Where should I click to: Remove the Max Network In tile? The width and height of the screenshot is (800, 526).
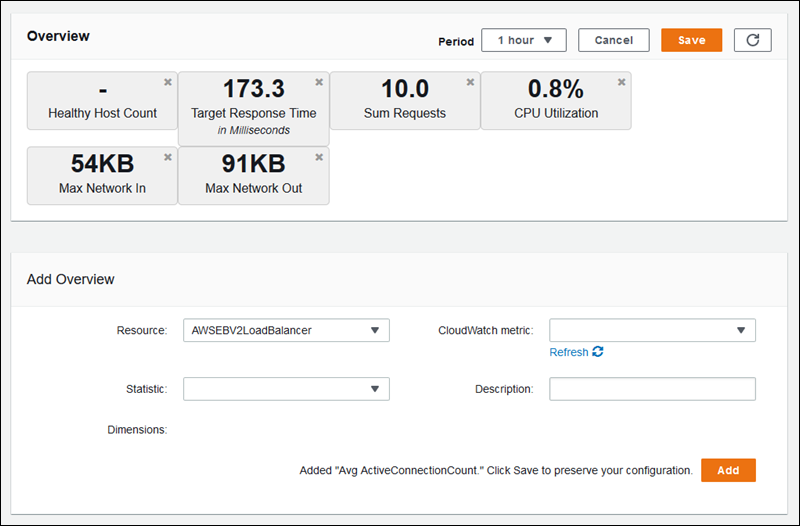tap(168, 157)
